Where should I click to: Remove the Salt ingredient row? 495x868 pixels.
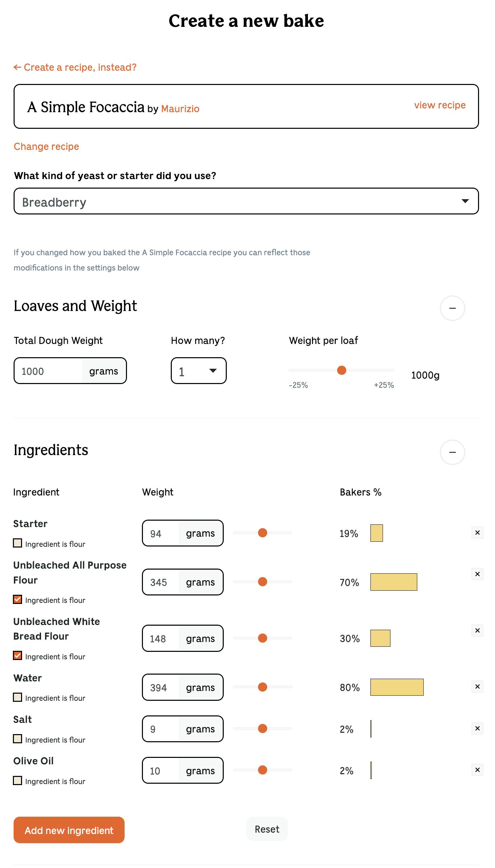tap(477, 728)
